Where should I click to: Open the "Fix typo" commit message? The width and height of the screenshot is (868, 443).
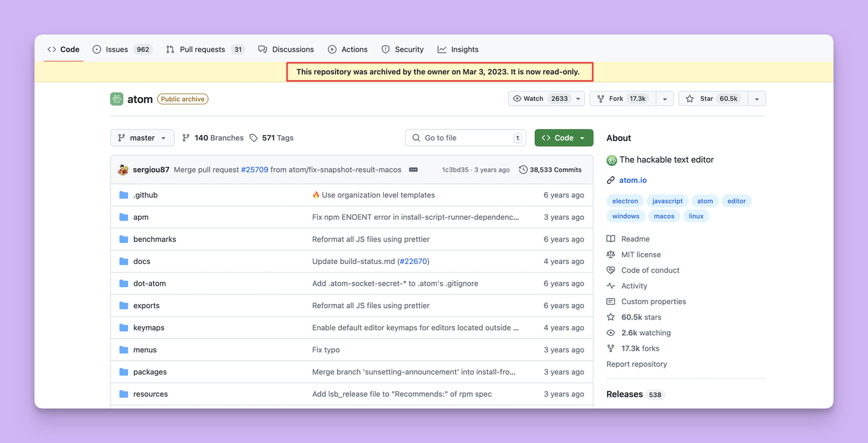[326, 350]
